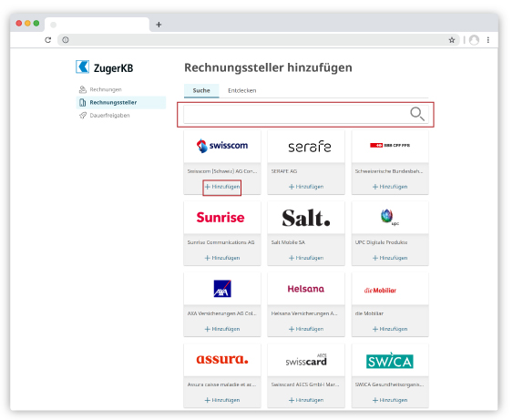The height and width of the screenshot is (420, 523).
Task: Click the Sunrise logo
Action: pos(220,218)
